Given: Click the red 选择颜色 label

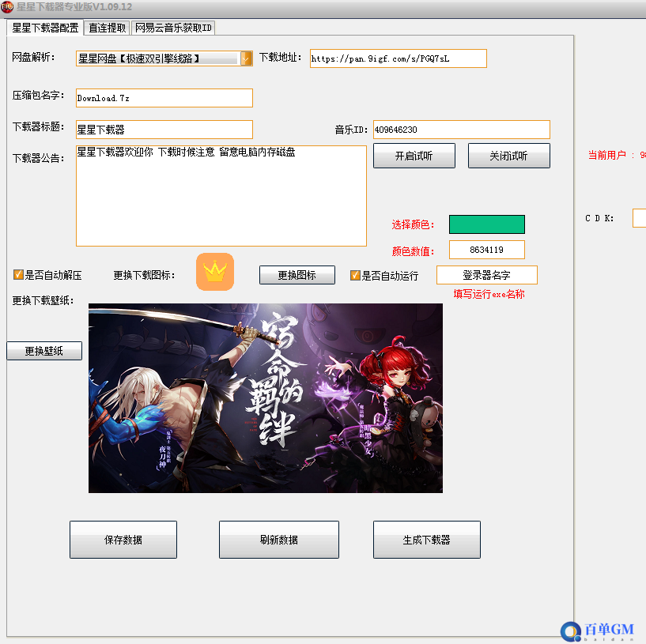Looking at the screenshot, I should click(413, 224).
